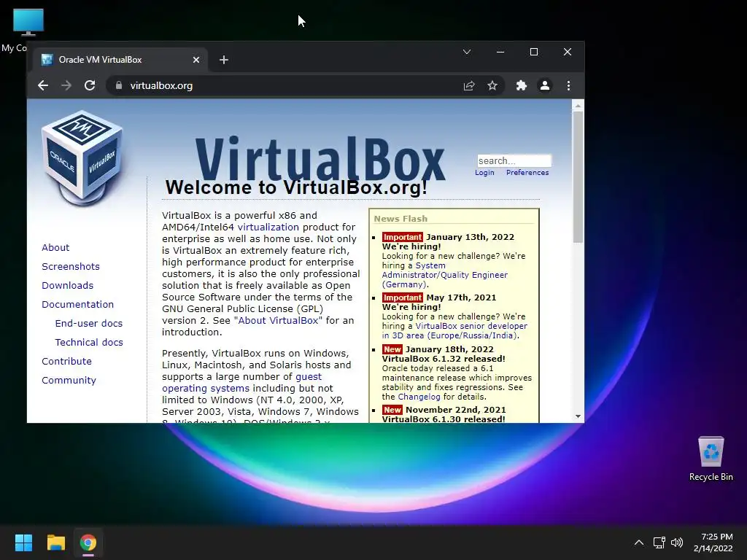The width and height of the screenshot is (747, 560).
Task: Open VirtualBox senior developer job link
Action: click(x=454, y=330)
